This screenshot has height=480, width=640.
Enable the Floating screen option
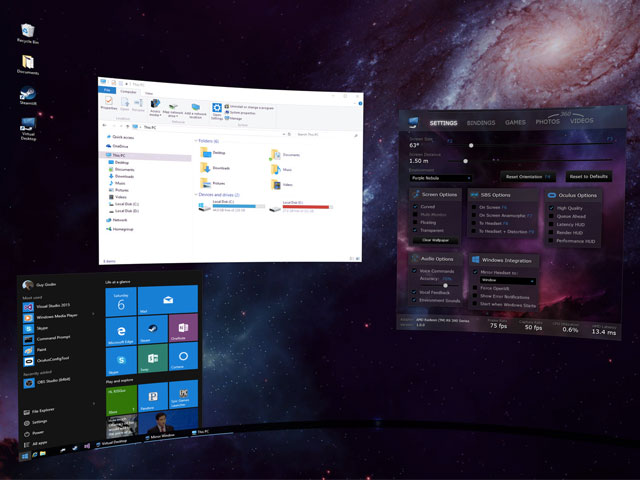[416, 222]
